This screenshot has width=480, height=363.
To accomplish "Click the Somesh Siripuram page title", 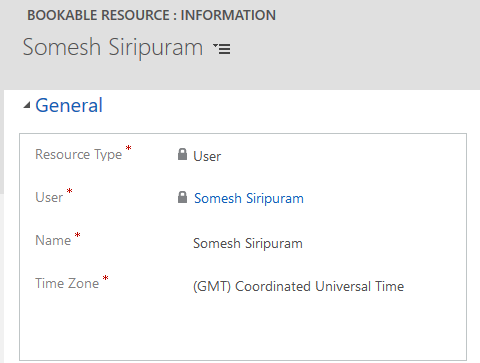I will pos(113,47).
